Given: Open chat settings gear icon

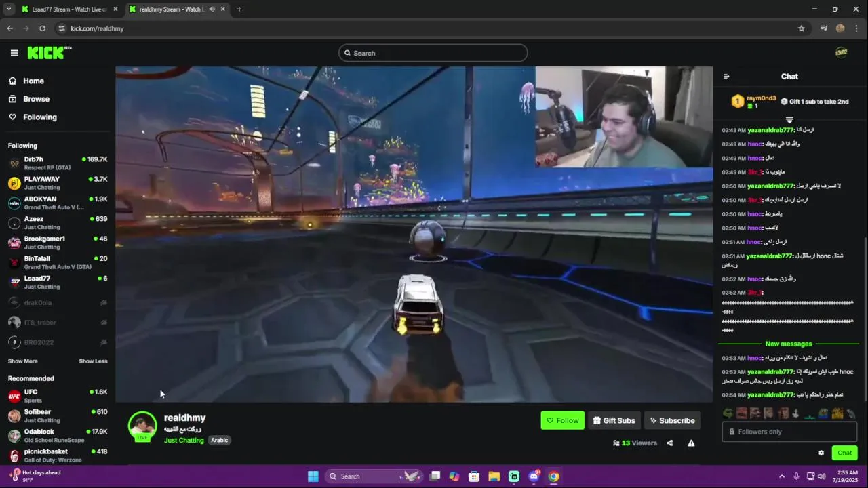Looking at the screenshot, I should [821, 453].
